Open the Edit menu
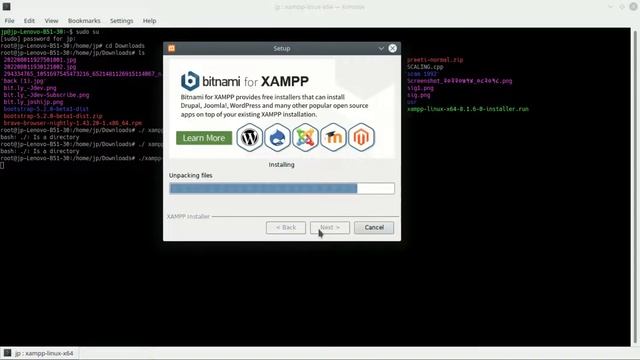Screen dimensions: 640x360 29,20
